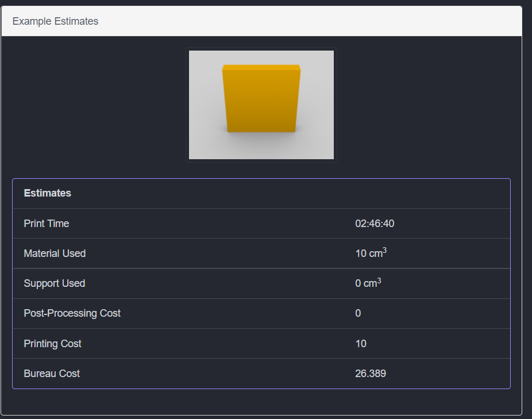Image resolution: width=532 pixels, height=419 pixels.
Task: Select the 02:46:40 print time value
Action: point(375,224)
